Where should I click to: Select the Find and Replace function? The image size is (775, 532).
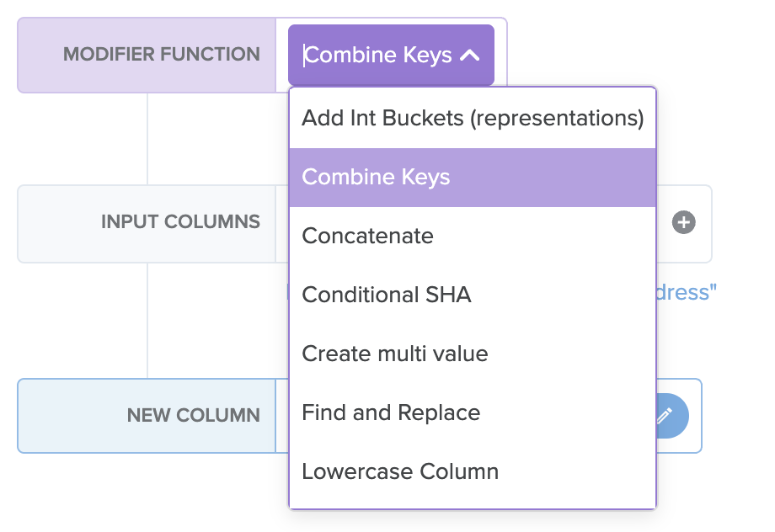point(391,412)
